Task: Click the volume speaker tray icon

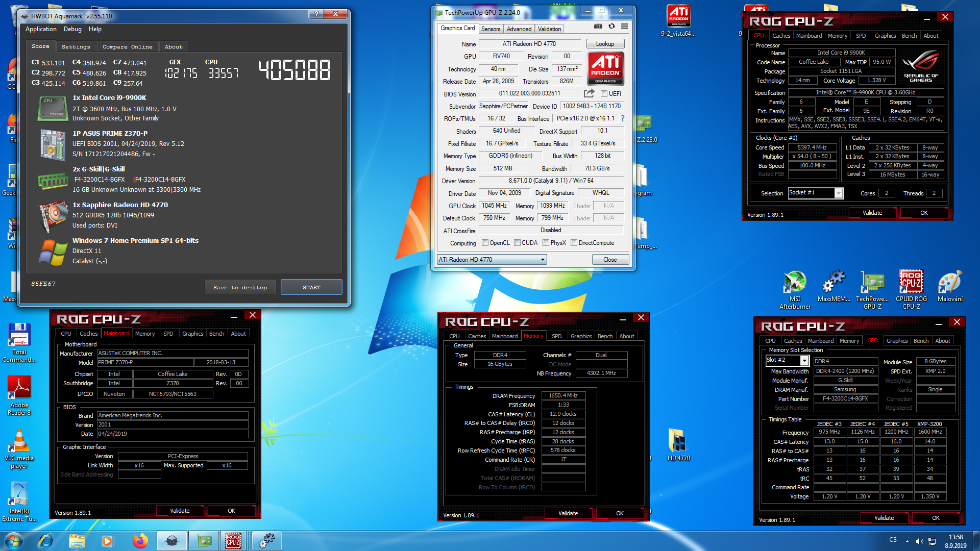Action: click(x=919, y=541)
